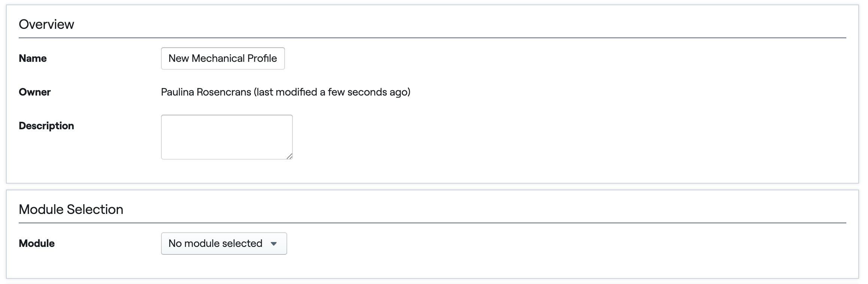
Task: Open the Module dropdown
Action: pos(224,244)
